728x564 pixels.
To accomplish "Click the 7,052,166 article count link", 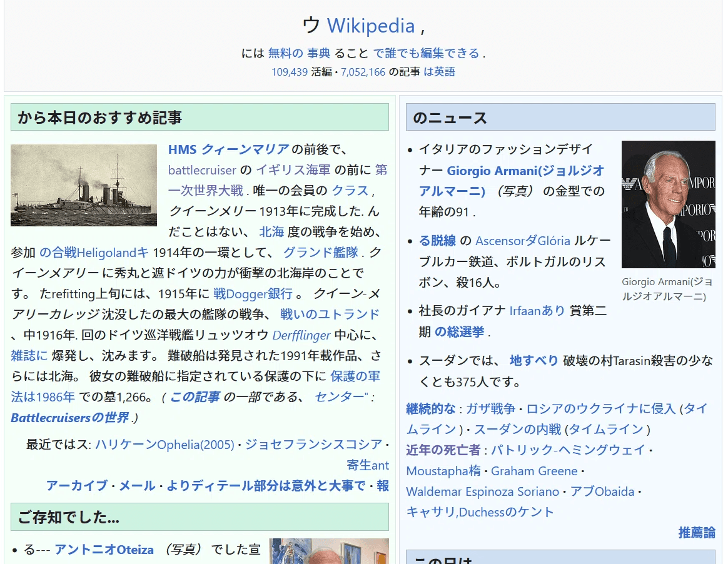I will pyautogui.click(x=363, y=72).
